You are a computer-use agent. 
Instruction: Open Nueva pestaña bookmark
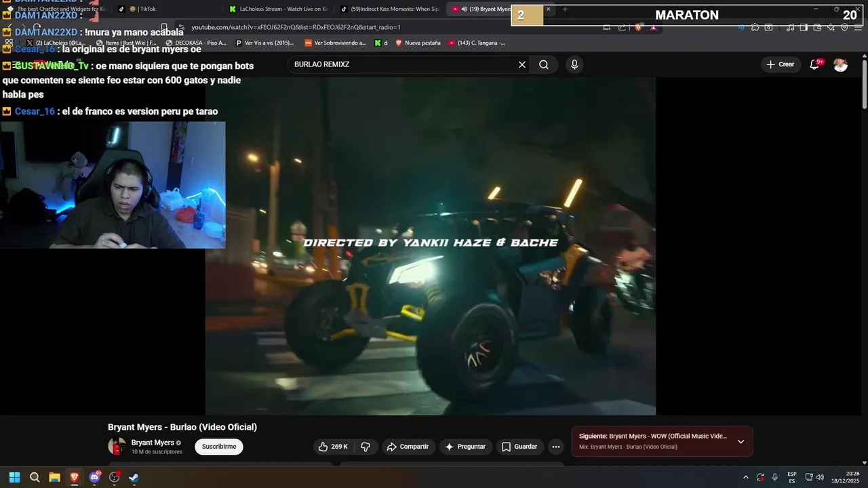418,43
